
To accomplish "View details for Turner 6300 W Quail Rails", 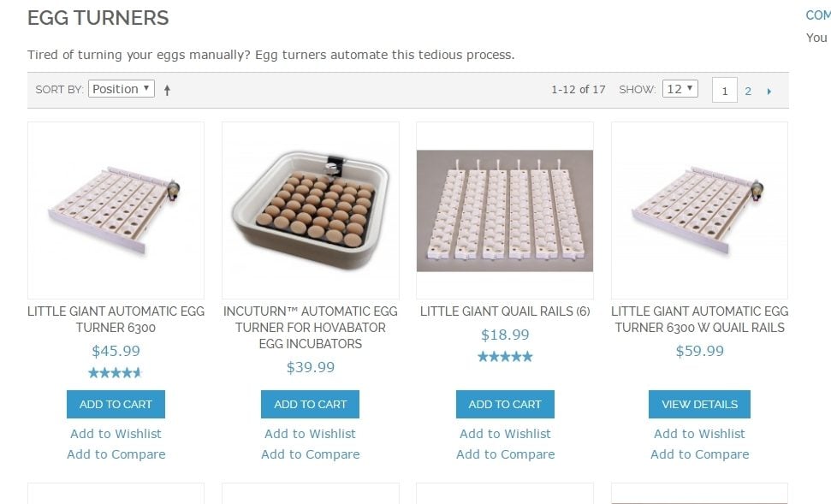I will tap(699, 404).
